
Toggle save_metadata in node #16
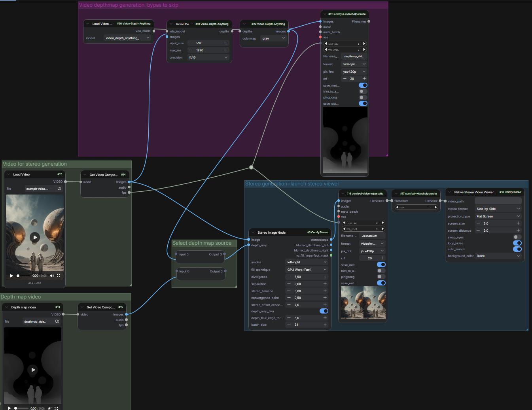[381, 265]
